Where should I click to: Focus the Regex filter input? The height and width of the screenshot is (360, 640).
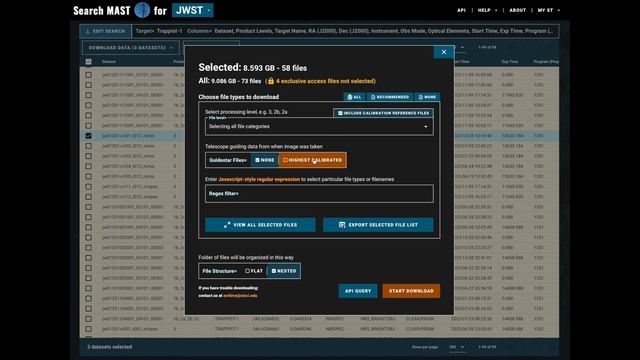pos(319,193)
